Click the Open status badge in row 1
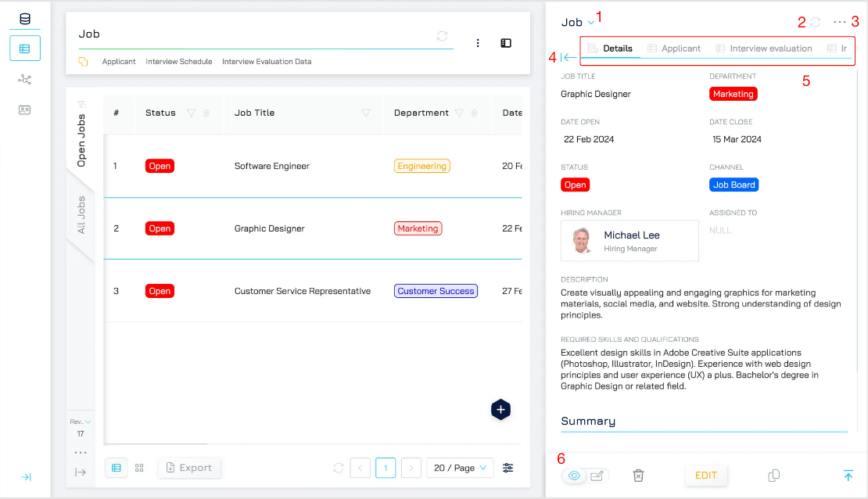This screenshot has width=868, height=499. [x=160, y=166]
